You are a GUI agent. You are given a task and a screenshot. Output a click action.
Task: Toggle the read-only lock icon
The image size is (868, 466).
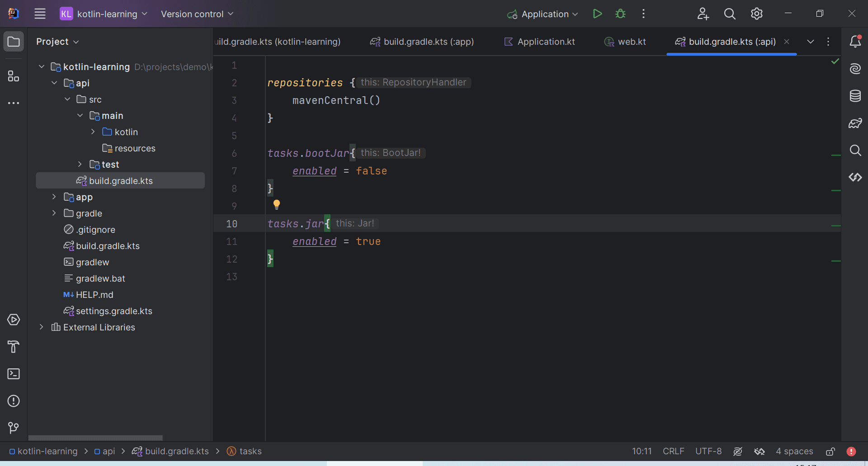coord(830,451)
